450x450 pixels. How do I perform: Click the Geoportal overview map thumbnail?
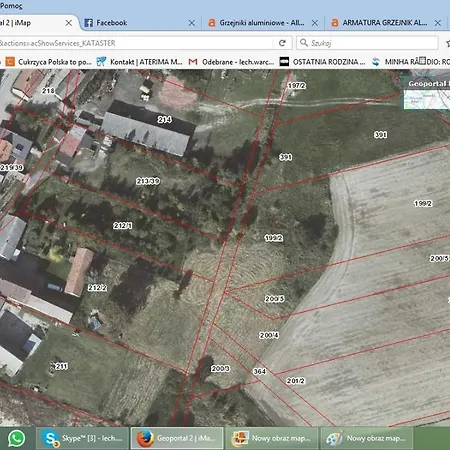427,99
